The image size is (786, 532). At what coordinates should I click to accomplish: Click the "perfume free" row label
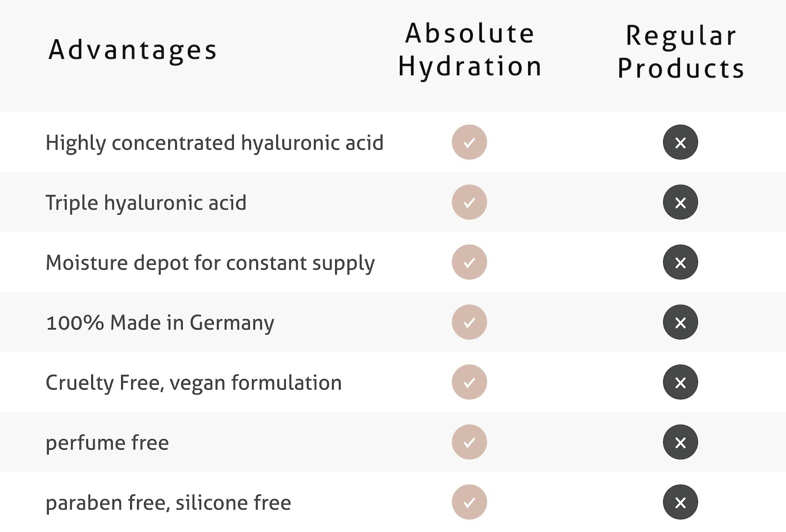107,443
